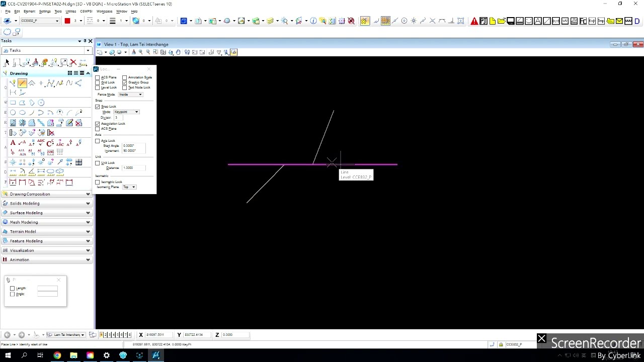
Task: Click the Help info icon in toolbar
Action: [313, 21]
